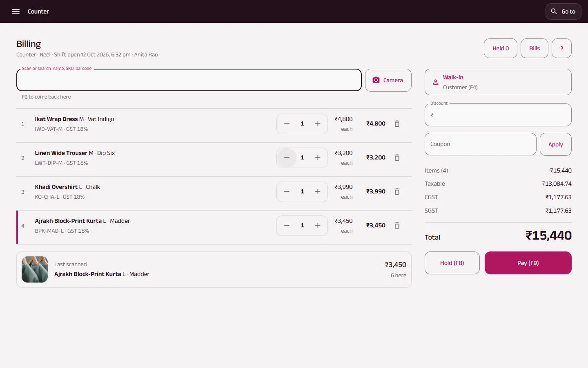Decrease quantity of Linen Wide Trouser
This screenshot has width=588, height=368.
(x=287, y=158)
